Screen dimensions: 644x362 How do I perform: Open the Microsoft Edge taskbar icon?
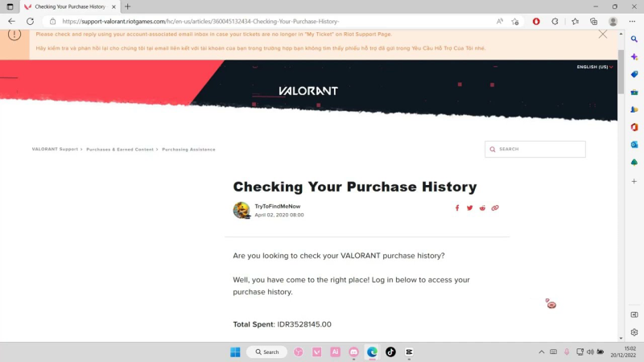tap(372, 352)
